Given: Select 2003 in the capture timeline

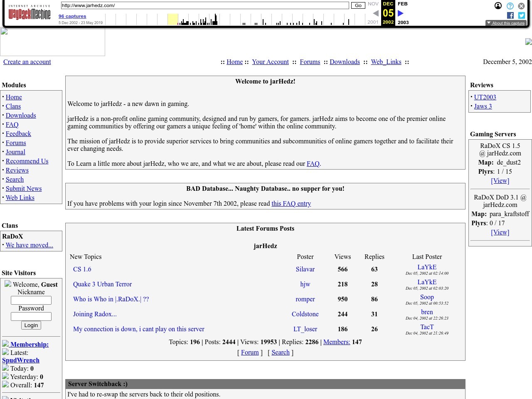Looking at the screenshot, I should (403, 22).
